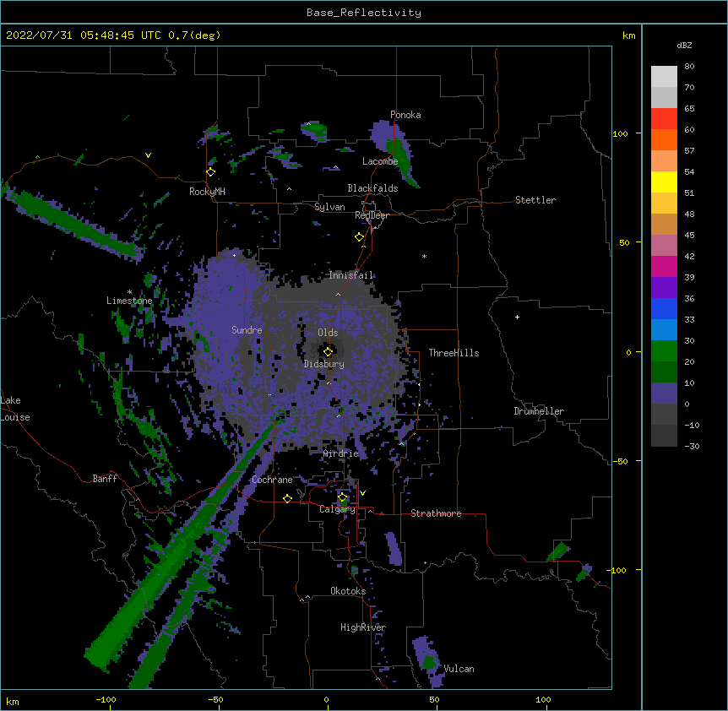Click the Olds town label

coord(328,333)
